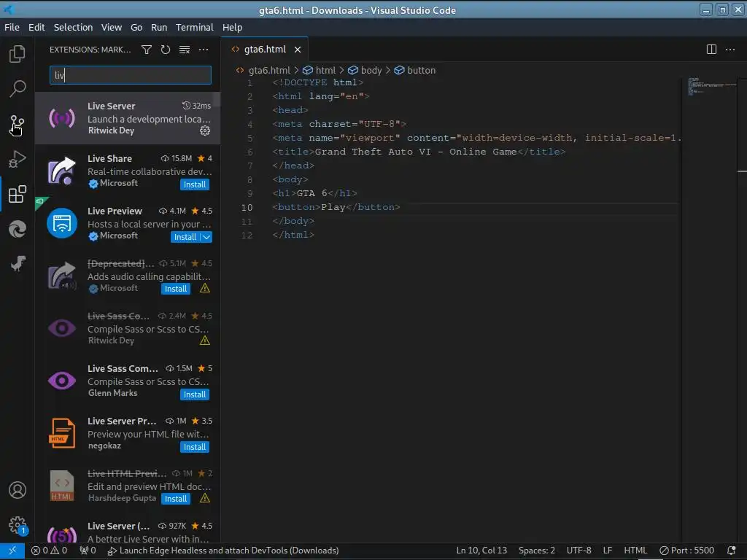Select the Live Server extension icon

pyautogui.click(x=62, y=118)
